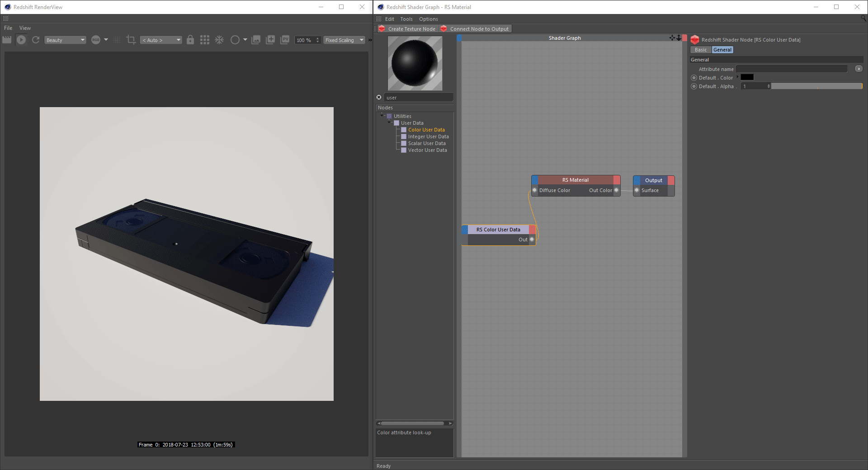Open the Auto crop dropdown
Viewport: 868px width, 470px height.
161,40
